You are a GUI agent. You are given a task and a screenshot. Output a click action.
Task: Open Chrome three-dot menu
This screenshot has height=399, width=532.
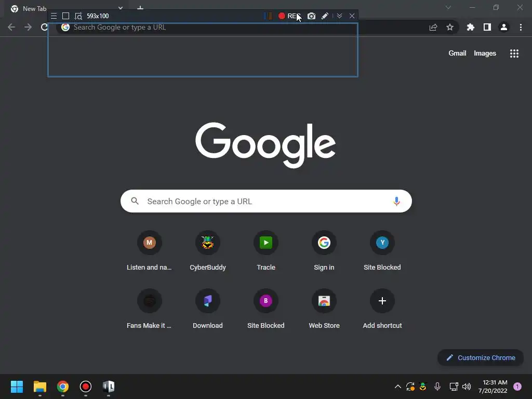click(521, 27)
